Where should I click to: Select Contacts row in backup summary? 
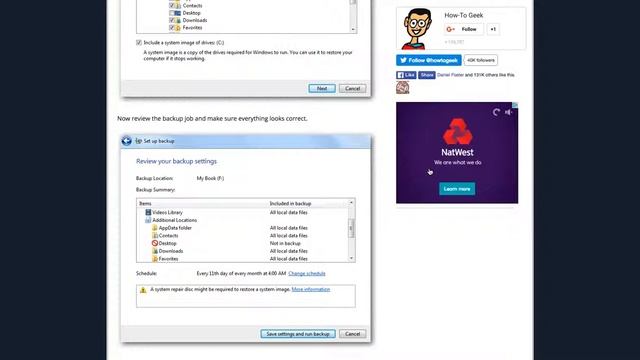point(243,236)
